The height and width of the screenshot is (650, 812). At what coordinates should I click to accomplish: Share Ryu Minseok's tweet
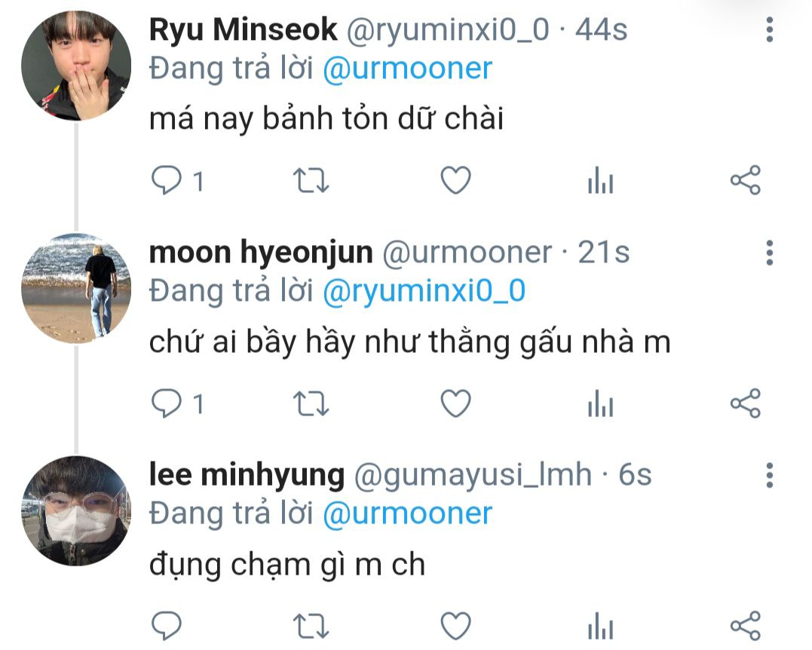coord(746,180)
